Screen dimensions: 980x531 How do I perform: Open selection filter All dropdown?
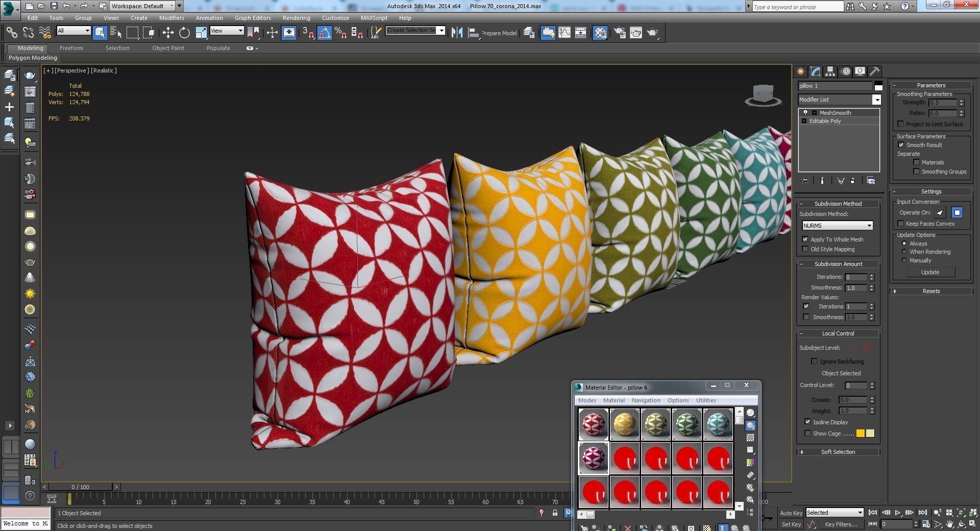pyautogui.click(x=73, y=31)
